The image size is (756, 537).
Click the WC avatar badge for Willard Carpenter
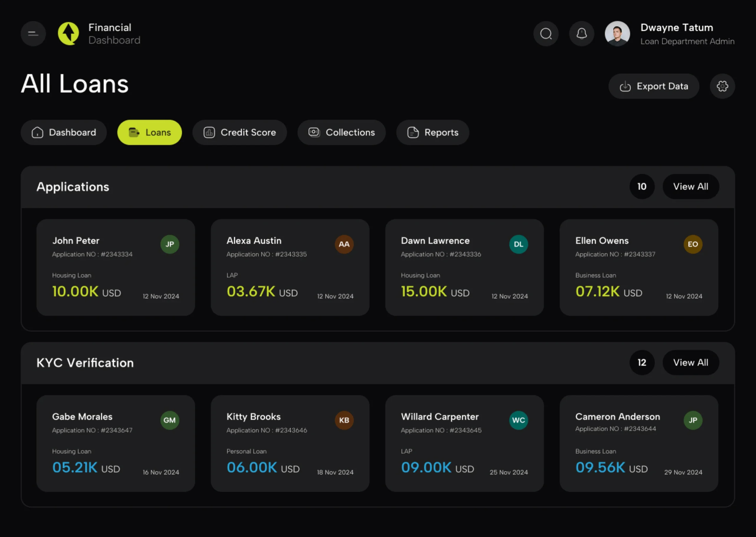[x=519, y=420]
